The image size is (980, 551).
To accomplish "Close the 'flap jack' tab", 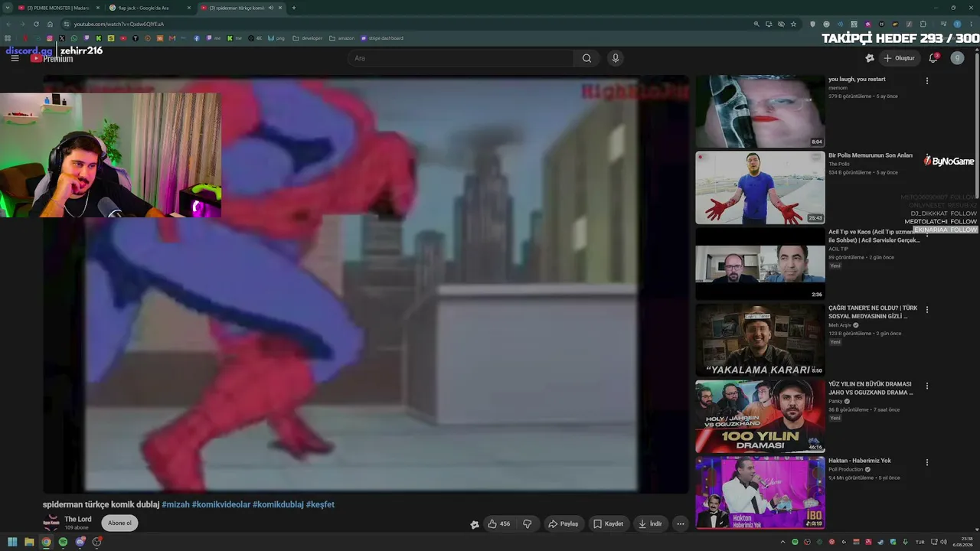I will coord(188,8).
